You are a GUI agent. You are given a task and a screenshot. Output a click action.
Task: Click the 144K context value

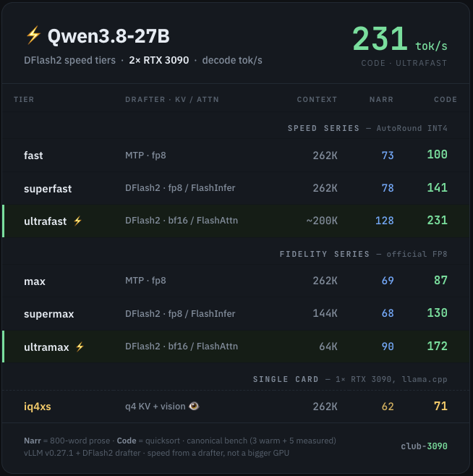coord(325,313)
